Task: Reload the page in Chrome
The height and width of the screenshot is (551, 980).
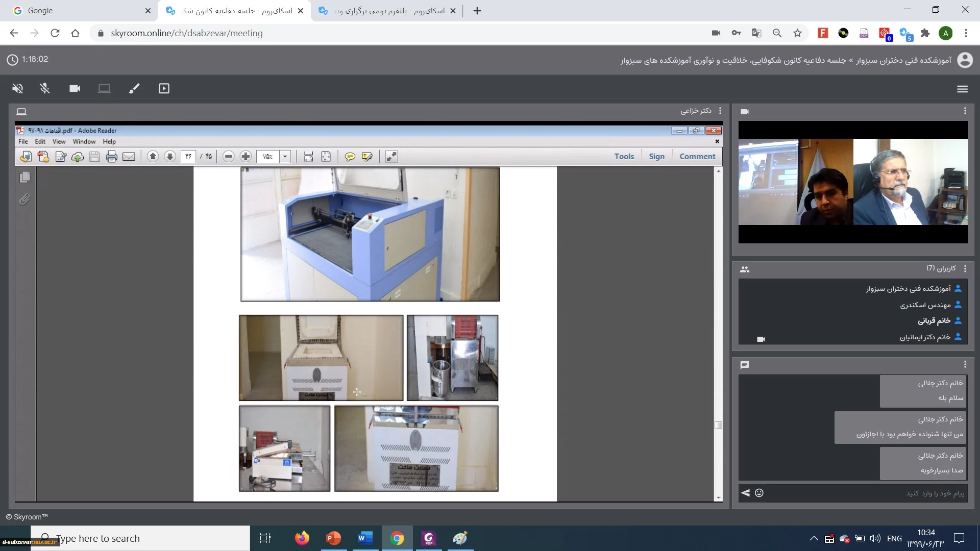Action: [55, 33]
